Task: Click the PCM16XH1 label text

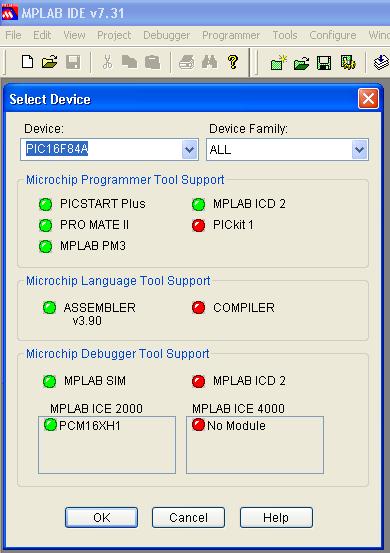Action: click(x=90, y=426)
